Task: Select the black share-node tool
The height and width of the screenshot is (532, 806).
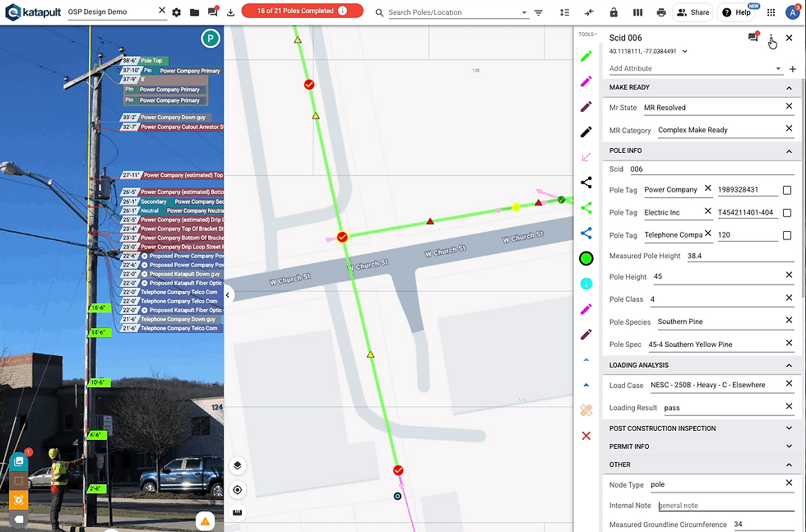Action: [586, 183]
